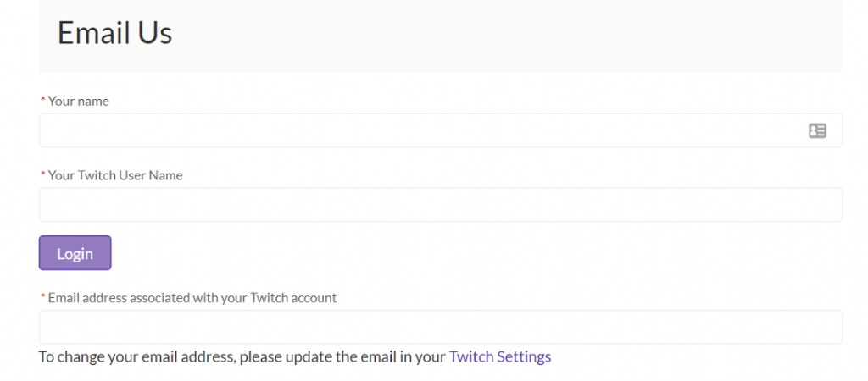Image resolution: width=868 pixels, height=381 pixels.
Task: Click the word "Settings" in the purple link
Action: [524, 356]
